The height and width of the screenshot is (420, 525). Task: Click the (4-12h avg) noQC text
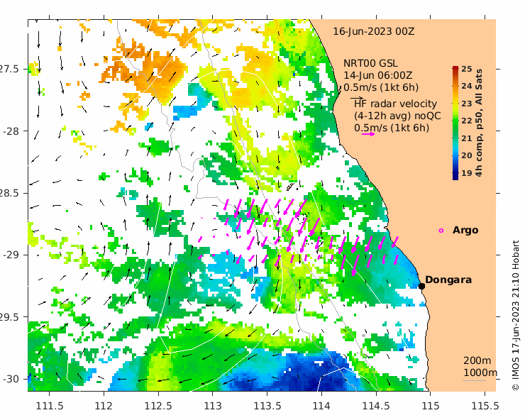pyautogui.click(x=397, y=116)
